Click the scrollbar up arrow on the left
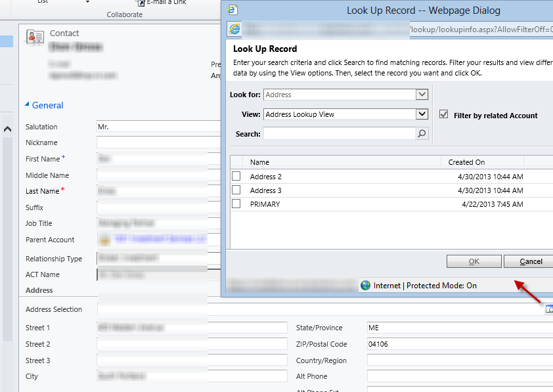This screenshot has width=553, height=392. pos(7,129)
